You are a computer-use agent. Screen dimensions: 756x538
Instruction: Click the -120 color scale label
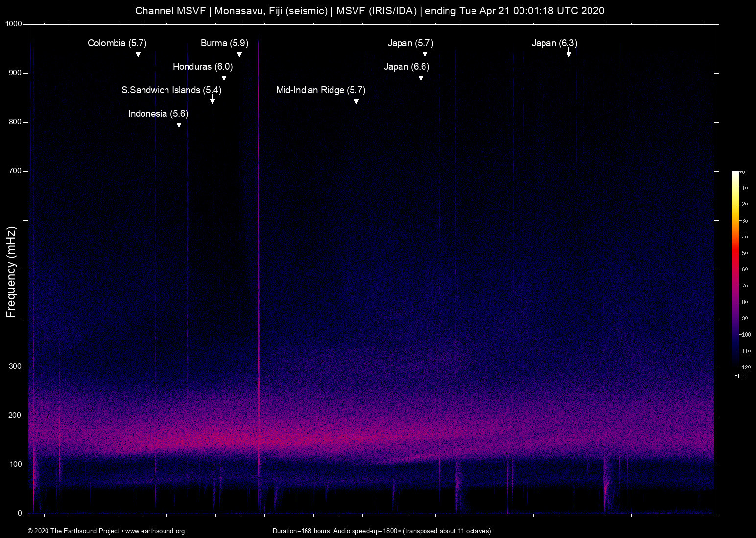[745, 367]
